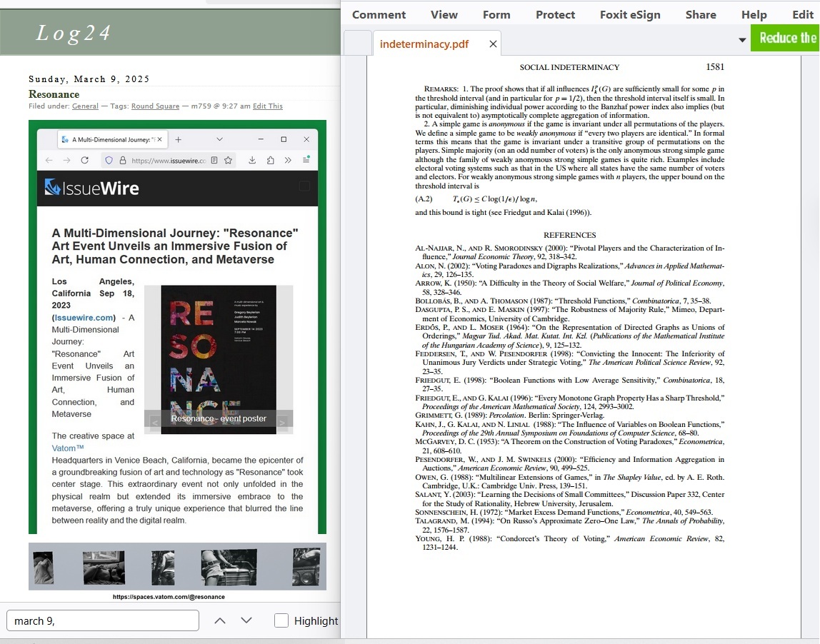
Task: Click the reader view icon in address bar
Action: (x=215, y=161)
